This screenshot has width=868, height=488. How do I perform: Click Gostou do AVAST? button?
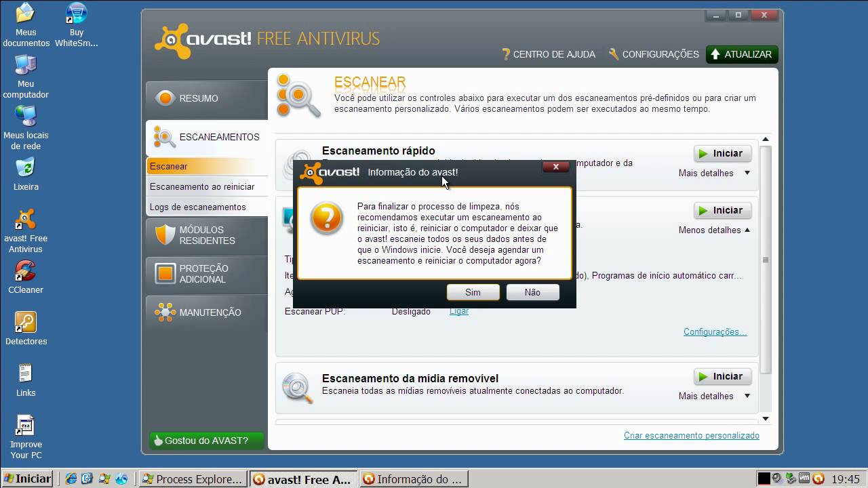(x=206, y=441)
